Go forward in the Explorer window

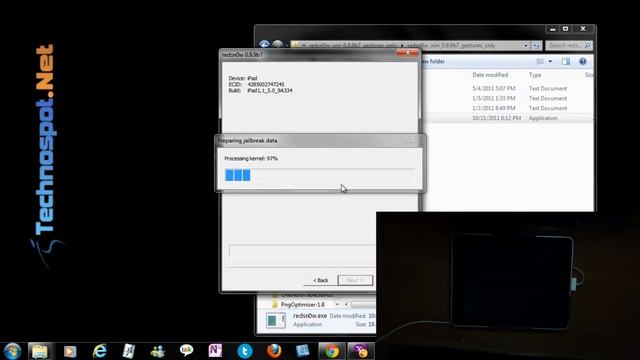[278, 44]
